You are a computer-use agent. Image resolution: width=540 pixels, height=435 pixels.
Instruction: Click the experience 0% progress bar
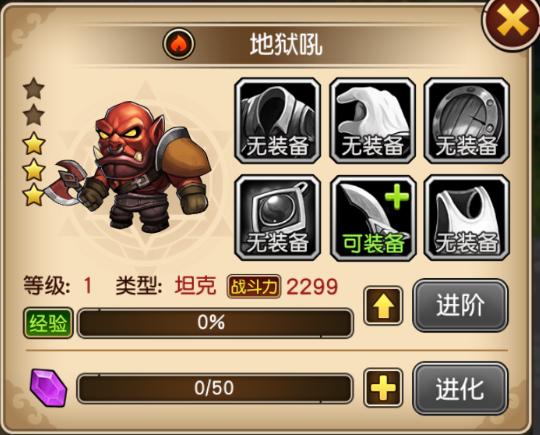tap(215, 323)
